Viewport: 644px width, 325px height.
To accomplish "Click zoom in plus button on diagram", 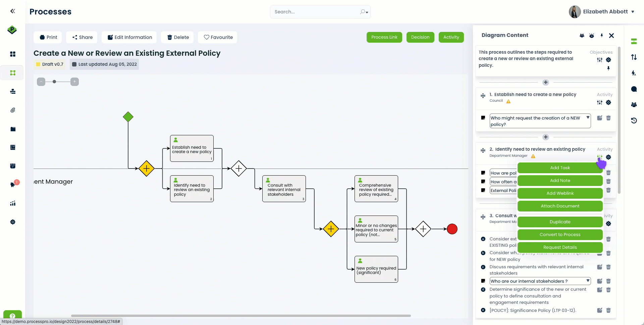I will click(x=74, y=82).
